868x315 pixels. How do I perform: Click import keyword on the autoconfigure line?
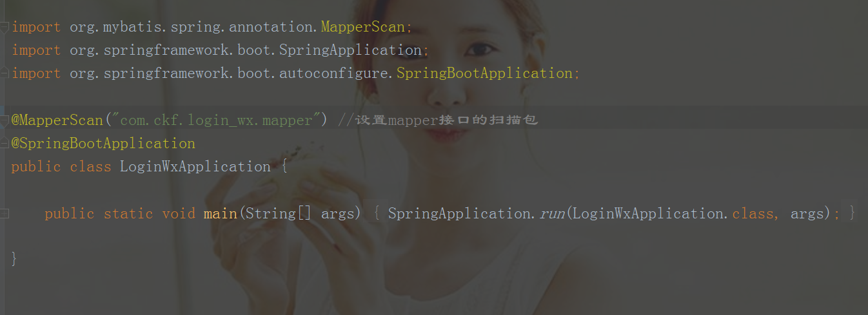36,73
